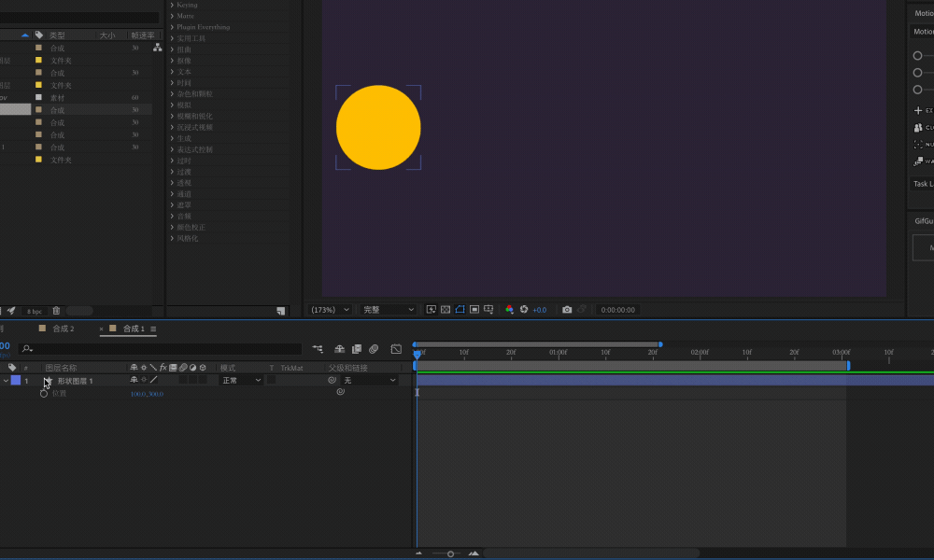Click the timeline layer search field
The image size is (934, 560).
160,349
